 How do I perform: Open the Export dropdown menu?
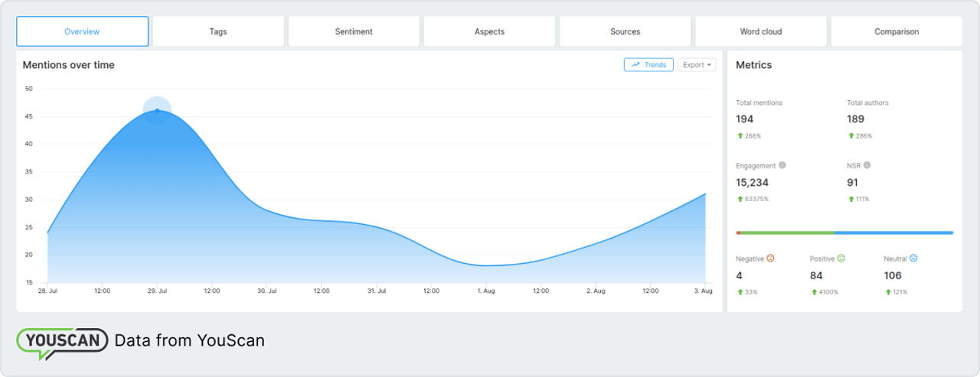(697, 65)
